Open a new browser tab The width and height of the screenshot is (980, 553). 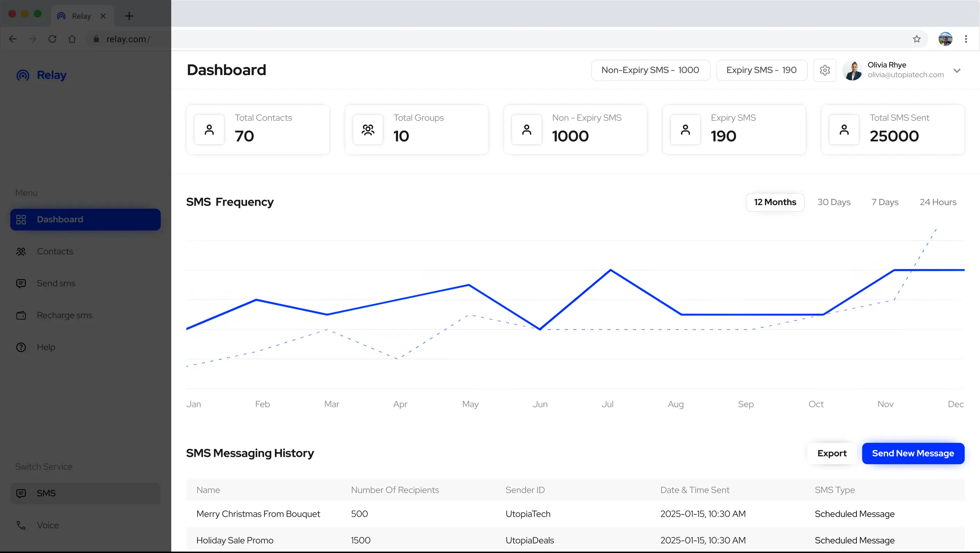129,16
